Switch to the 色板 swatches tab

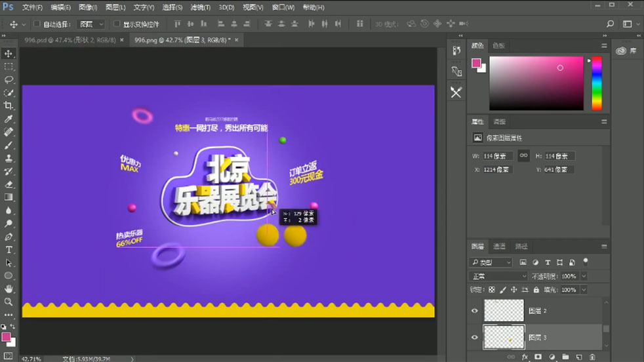pyautogui.click(x=498, y=45)
